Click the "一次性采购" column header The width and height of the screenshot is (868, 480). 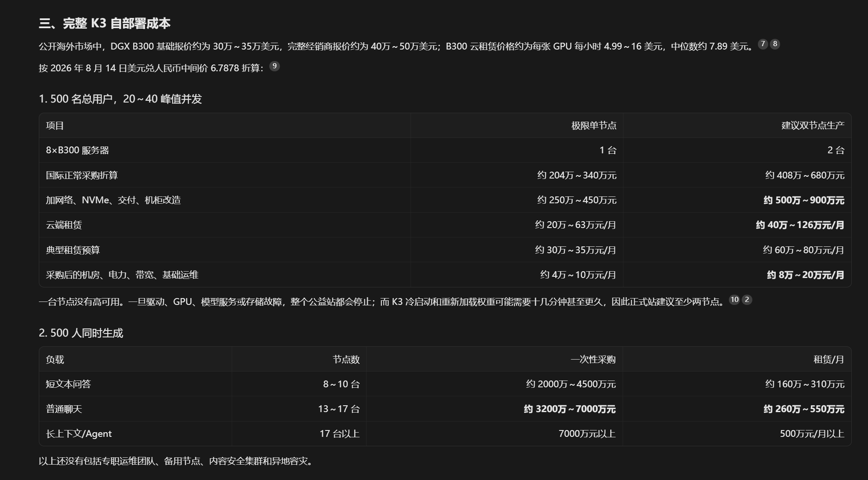[x=593, y=360]
